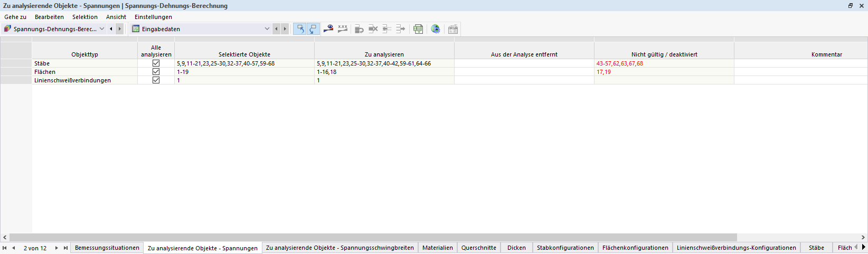
Task: Click the grayed row edit icon
Action: (360, 29)
